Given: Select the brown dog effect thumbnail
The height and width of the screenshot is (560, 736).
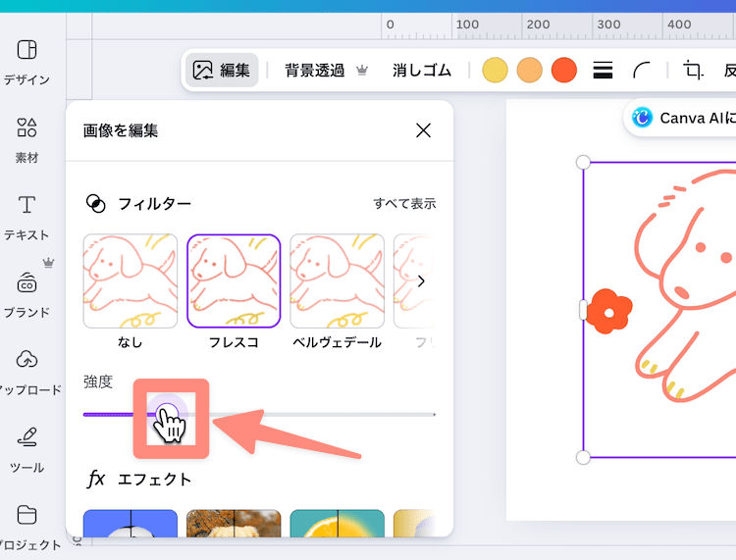Looking at the screenshot, I should (234, 524).
